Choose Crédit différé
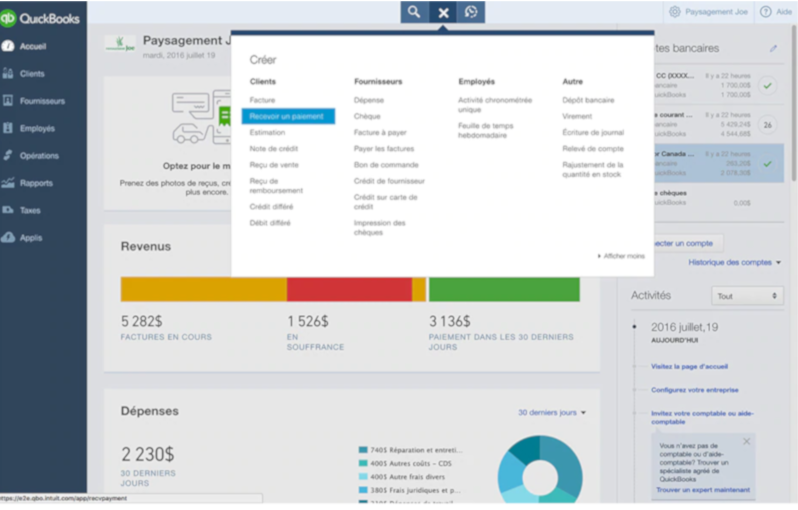Image resolution: width=798 pixels, height=510 pixels. coord(271,207)
